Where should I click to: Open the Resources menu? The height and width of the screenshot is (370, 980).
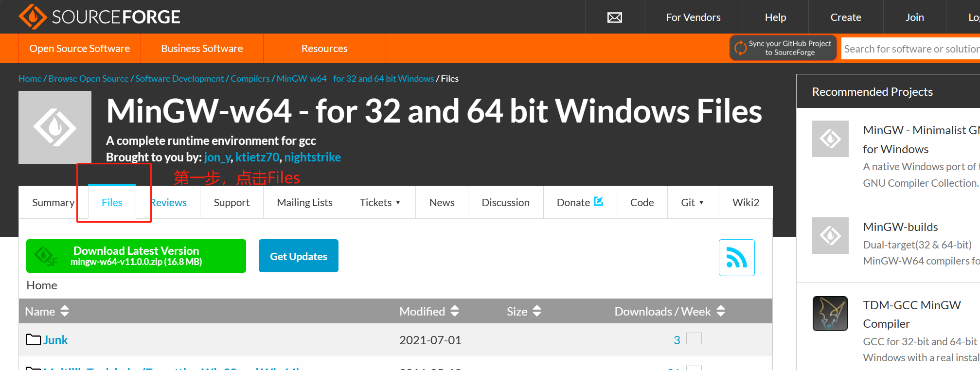tap(324, 48)
